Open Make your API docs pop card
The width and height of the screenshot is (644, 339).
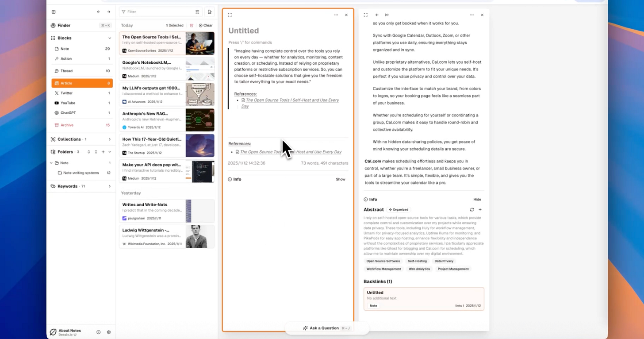pos(167,171)
